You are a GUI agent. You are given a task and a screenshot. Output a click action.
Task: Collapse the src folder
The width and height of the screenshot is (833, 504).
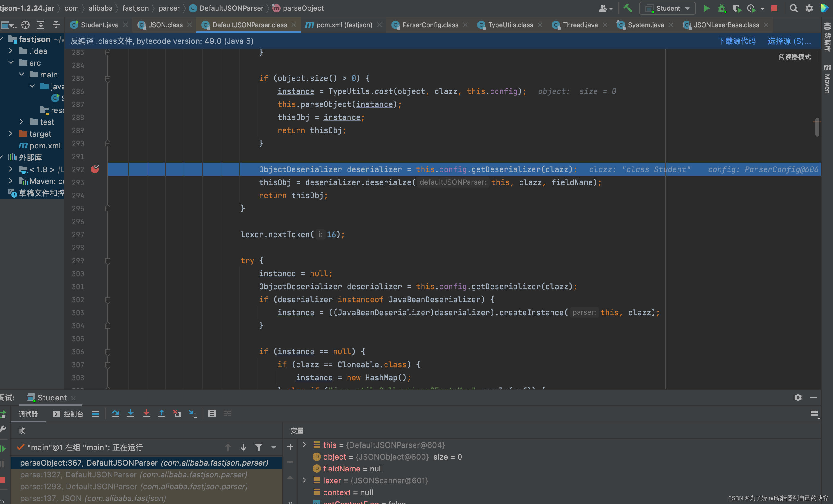coord(11,62)
